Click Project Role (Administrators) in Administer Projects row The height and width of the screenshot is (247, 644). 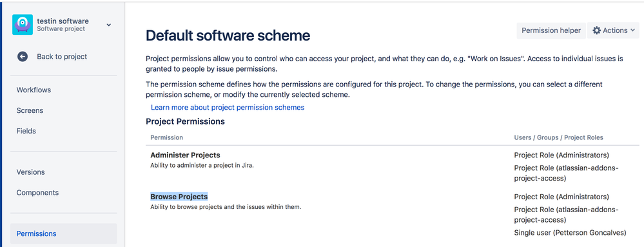[x=561, y=155]
